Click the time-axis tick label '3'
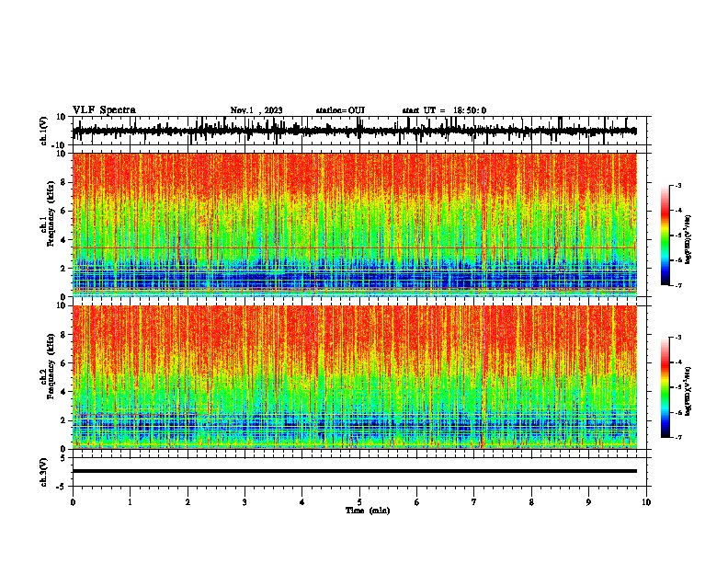The image size is (728, 563). pos(245,502)
